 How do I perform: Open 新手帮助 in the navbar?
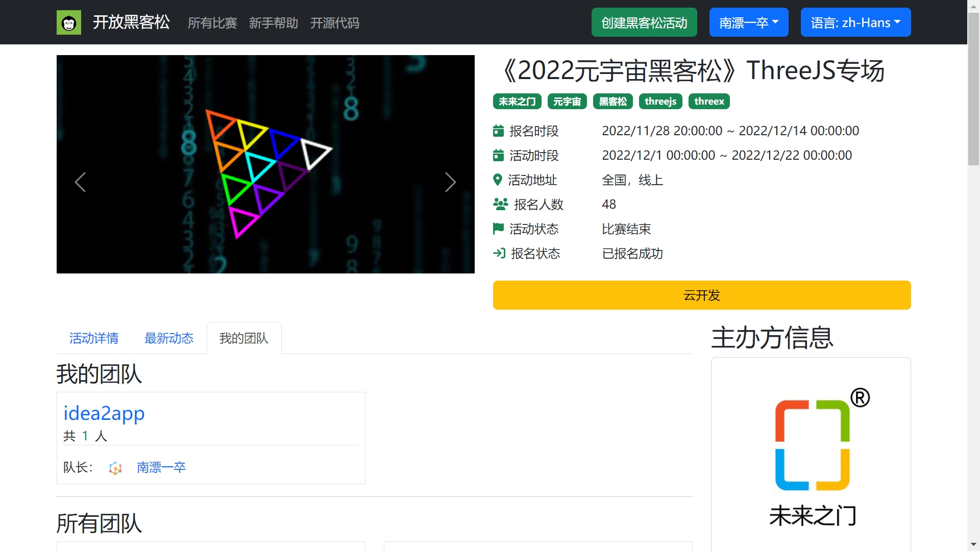274,23
